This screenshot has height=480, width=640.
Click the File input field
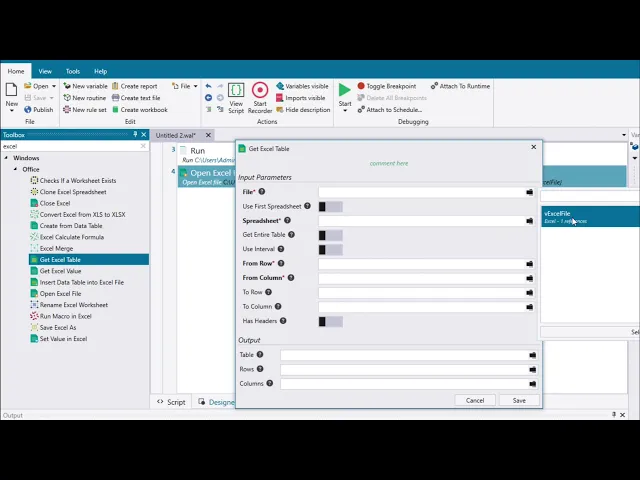click(422, 192)
